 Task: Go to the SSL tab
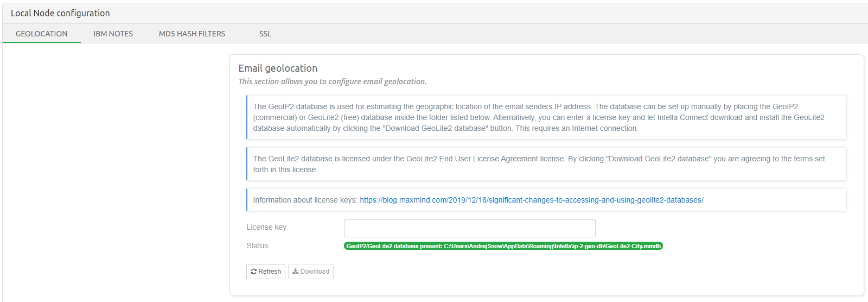pos(265,34)
